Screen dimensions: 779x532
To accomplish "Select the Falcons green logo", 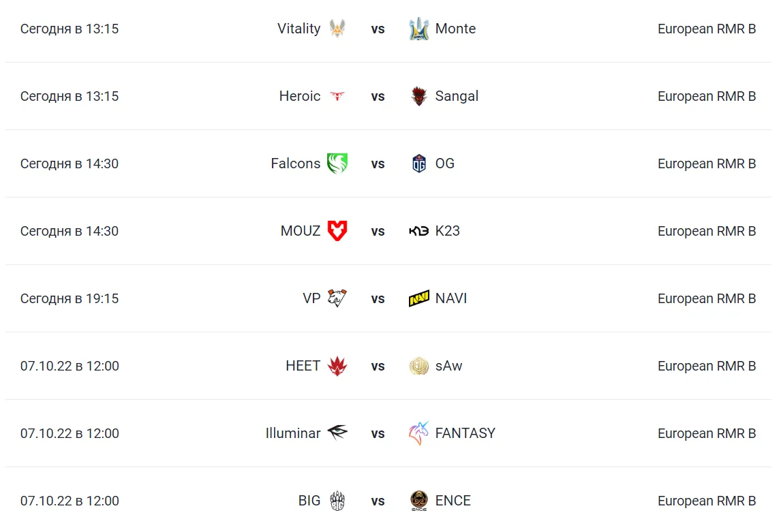I will coord(337,163).
